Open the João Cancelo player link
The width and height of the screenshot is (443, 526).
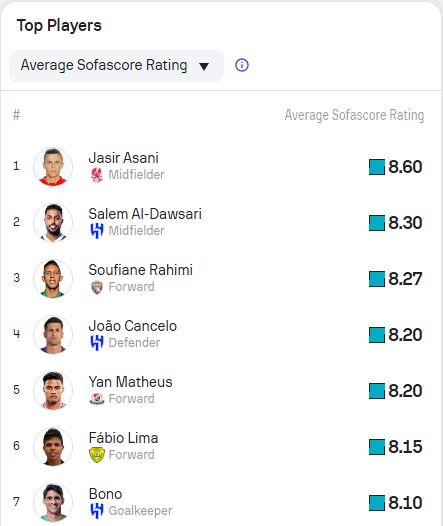132,326
